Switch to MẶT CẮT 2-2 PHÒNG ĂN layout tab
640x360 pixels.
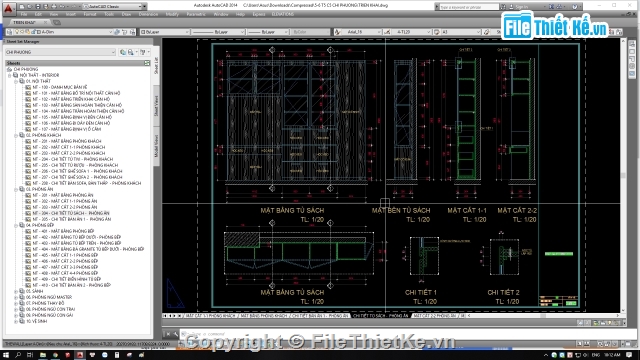pyautogui.click(x=434, y=316)
